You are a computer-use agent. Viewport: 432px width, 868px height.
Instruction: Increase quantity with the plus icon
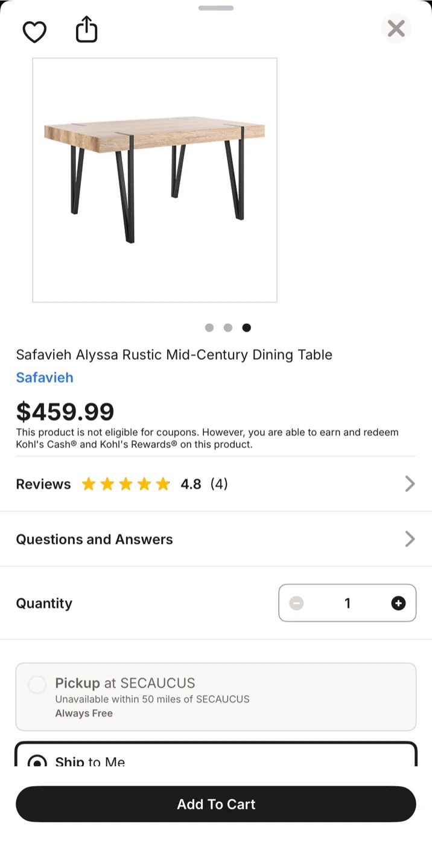point(398,603)
